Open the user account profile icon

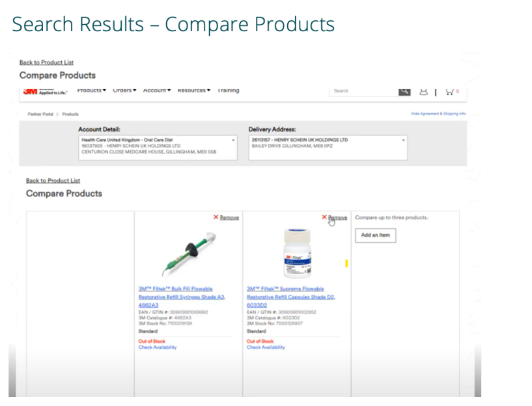[x=424, y=92]
